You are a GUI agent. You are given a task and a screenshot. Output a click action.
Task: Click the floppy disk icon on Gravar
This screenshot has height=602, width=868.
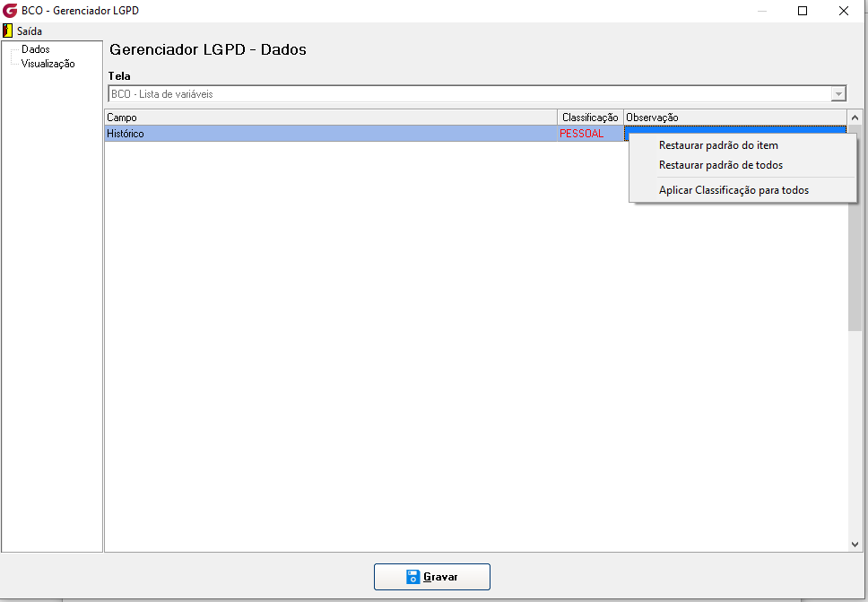(413, 577)
